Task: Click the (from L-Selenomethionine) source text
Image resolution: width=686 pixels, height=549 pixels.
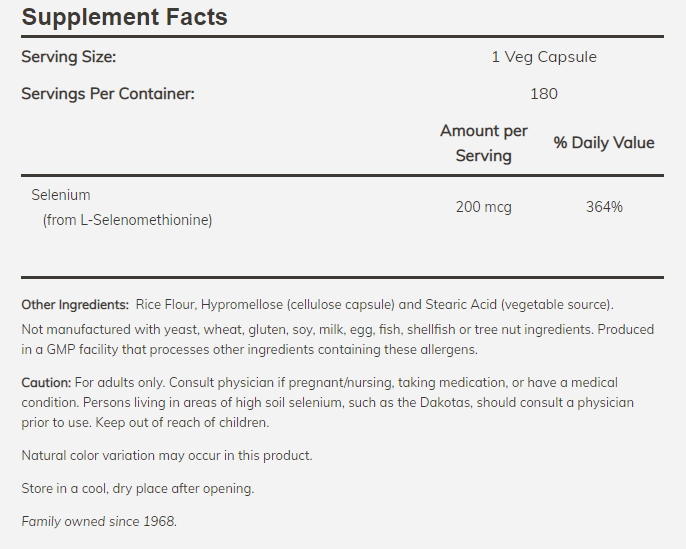Action: 127,220
